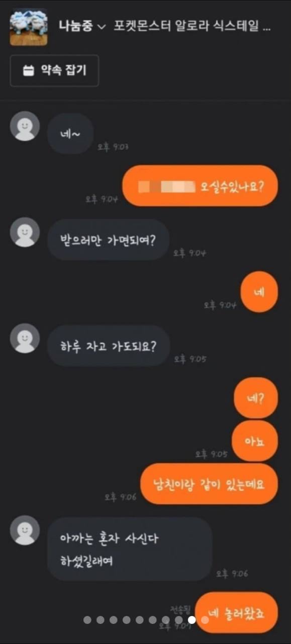Select the 하루 자고 가도되요? message bubble
This screenshot has height=644, width=291.
tap(109, 345)
